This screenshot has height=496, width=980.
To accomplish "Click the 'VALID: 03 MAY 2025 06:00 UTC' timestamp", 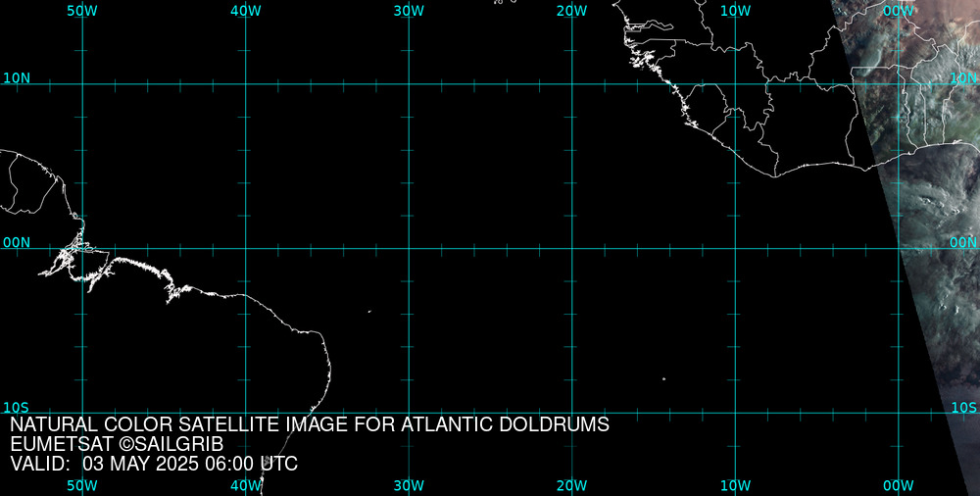I will tap(154, 464).
